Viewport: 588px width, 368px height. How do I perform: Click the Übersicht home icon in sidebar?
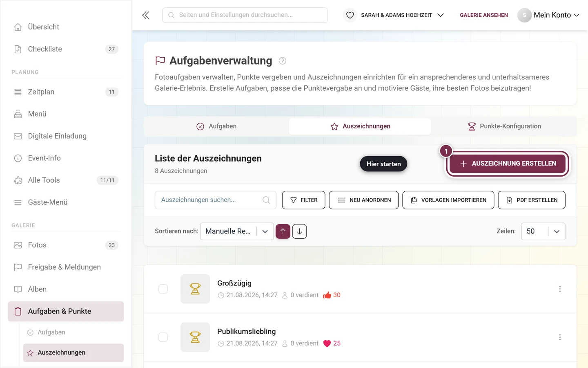pos(18,27)
